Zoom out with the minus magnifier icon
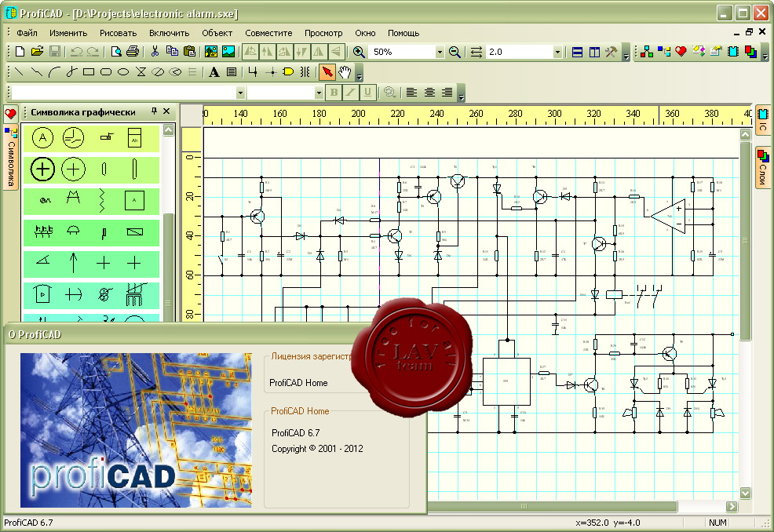Viewport: 774px width, 532px height. pyautogui.click(x=455, y=52)
